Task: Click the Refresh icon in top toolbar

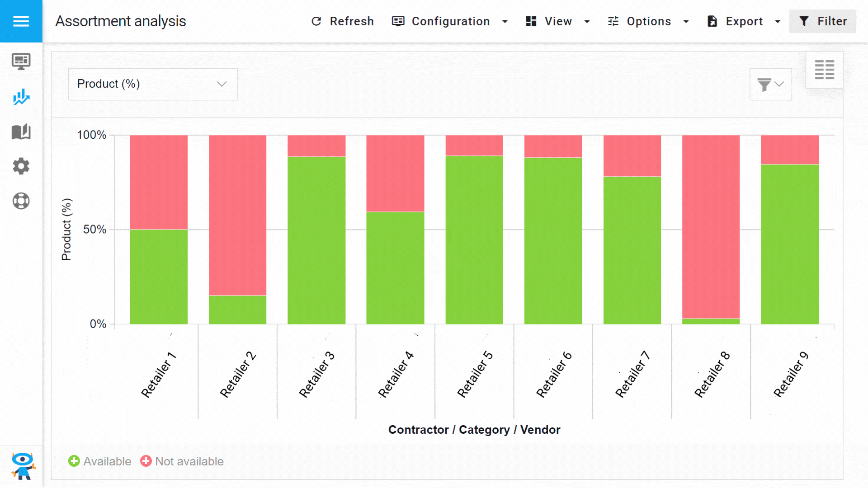Action: [x=317, y=21]
